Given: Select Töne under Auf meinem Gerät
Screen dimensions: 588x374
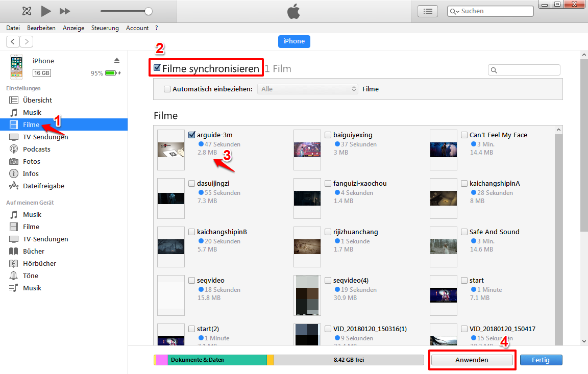Looking at the screenshot, I should click(30, 276).
